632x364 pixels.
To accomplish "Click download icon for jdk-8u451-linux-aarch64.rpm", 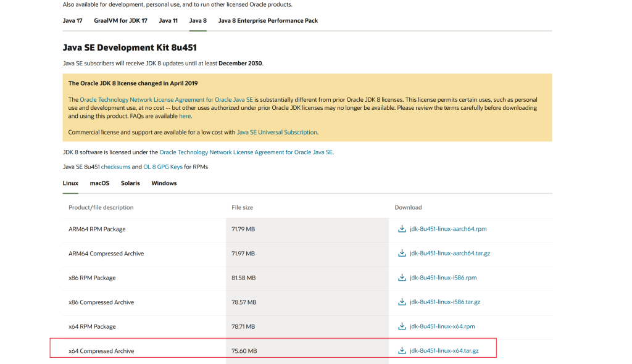I will [402, 229].
